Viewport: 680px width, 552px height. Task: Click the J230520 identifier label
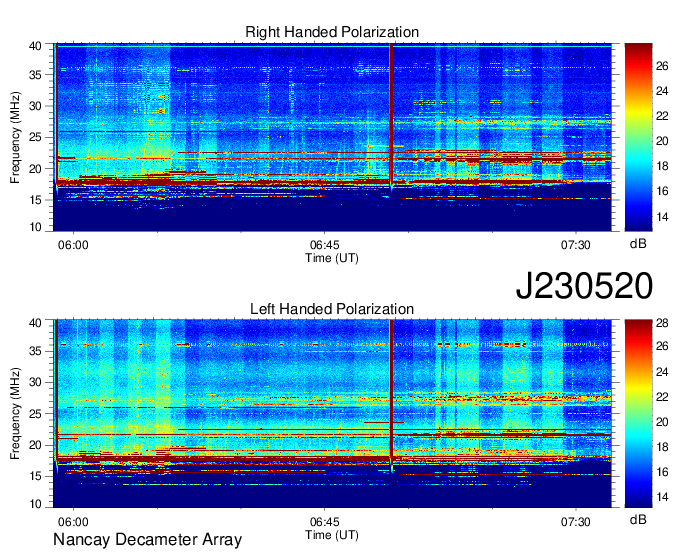584,285
